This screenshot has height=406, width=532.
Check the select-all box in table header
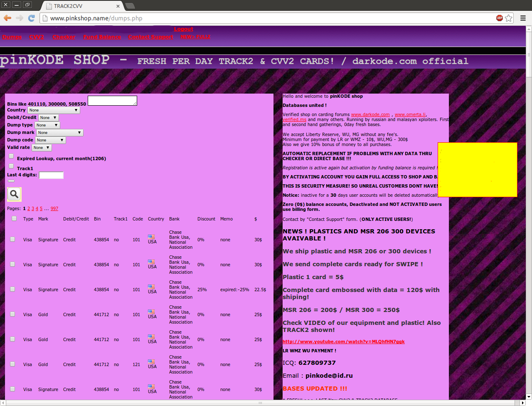[14, 218]
